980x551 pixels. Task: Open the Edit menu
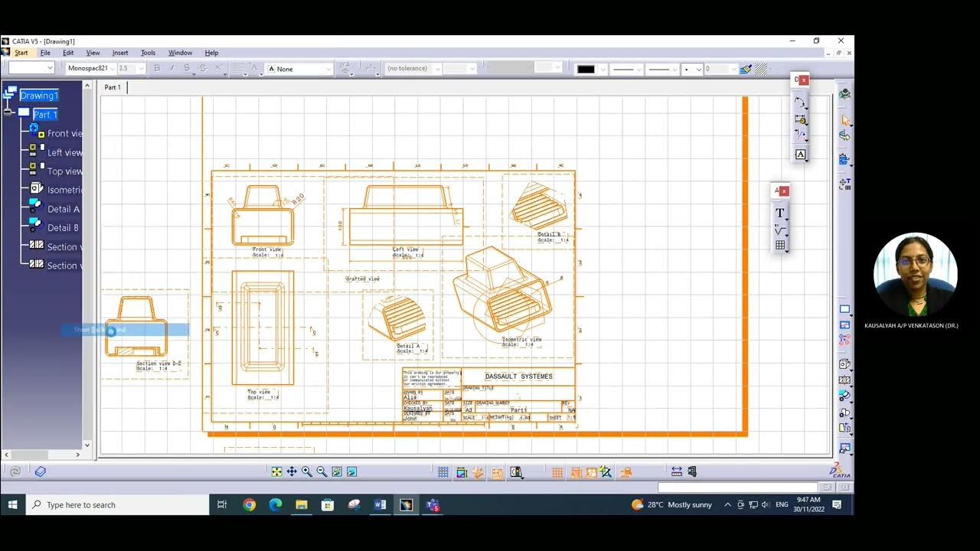(x=68, y=53)
